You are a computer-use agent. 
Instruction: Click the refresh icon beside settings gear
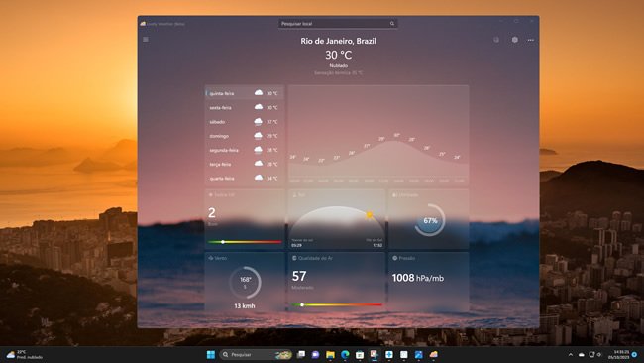(496, 40)
